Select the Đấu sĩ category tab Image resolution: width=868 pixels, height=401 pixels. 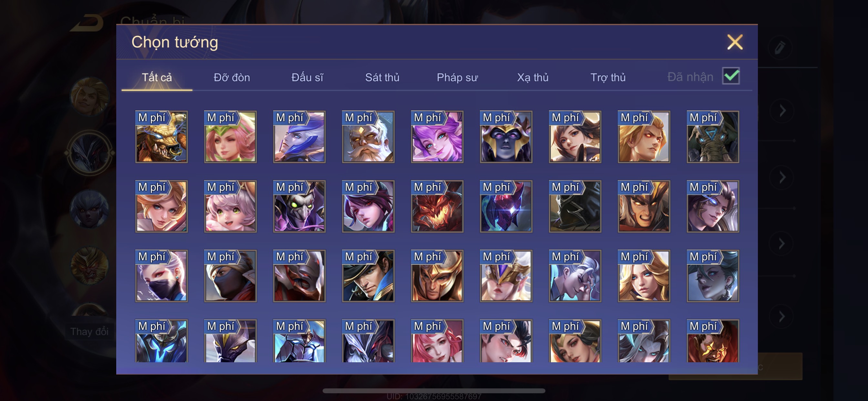click(307, 77)
